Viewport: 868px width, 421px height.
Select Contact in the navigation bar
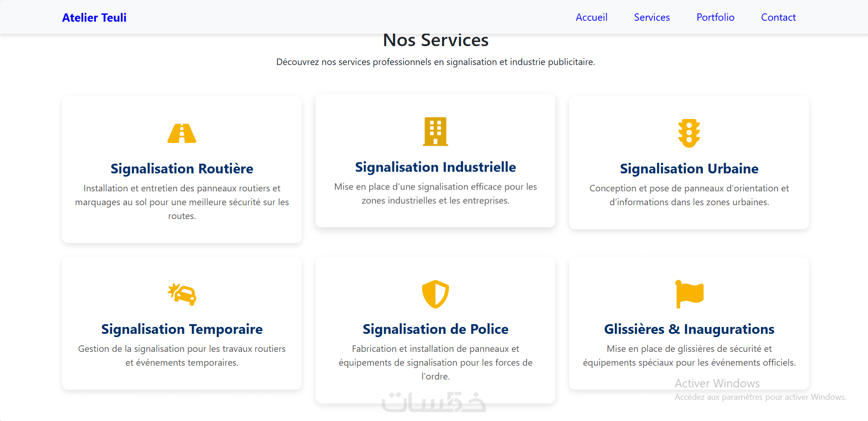(x=778, y=18)
